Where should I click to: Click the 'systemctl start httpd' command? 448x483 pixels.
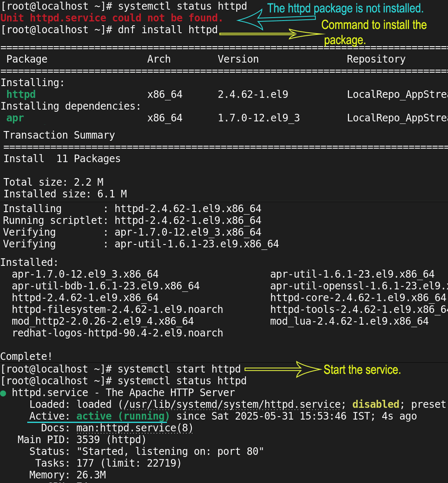pyautogui.click(x=179, y=369)
